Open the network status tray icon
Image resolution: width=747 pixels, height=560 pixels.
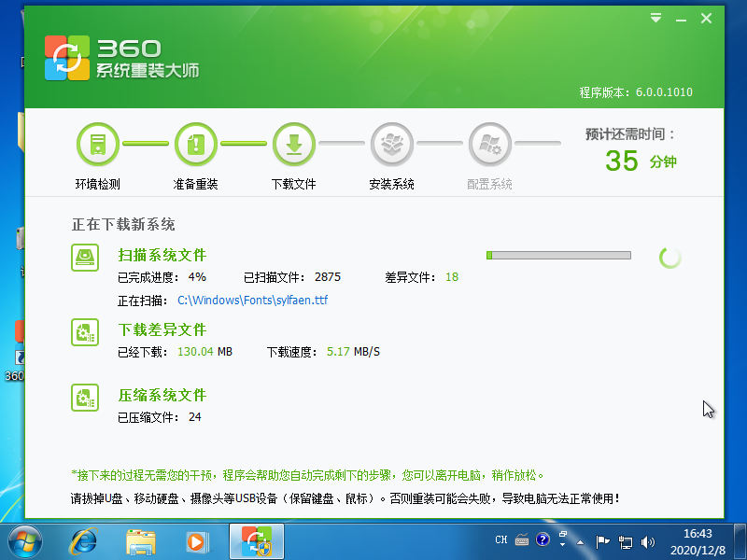click(625, 542)
